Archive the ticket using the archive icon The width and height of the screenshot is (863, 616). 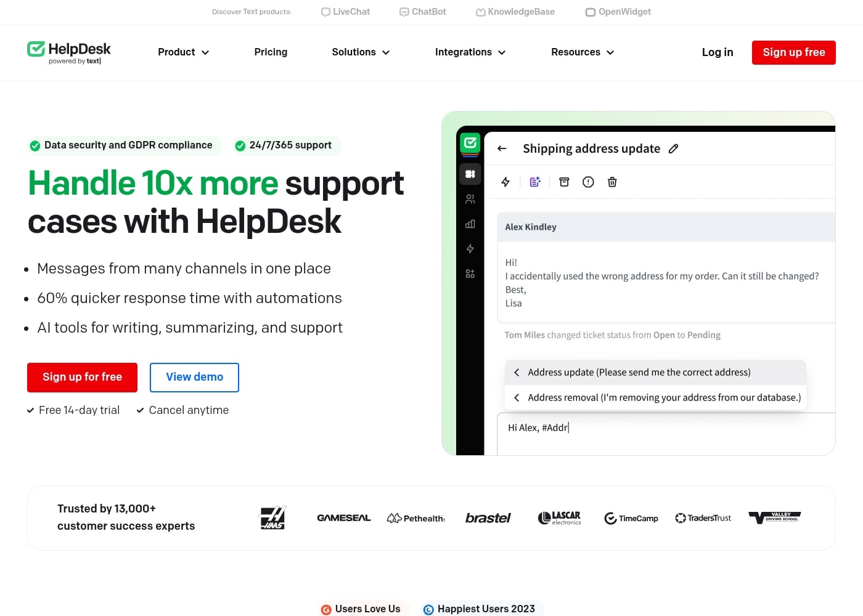click(564, 182)
